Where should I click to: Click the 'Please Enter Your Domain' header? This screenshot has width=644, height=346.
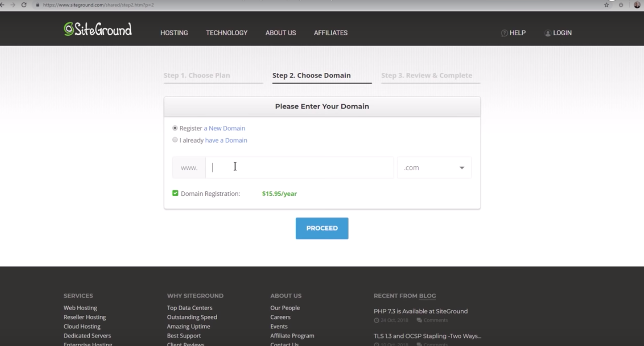click(322, 106)
